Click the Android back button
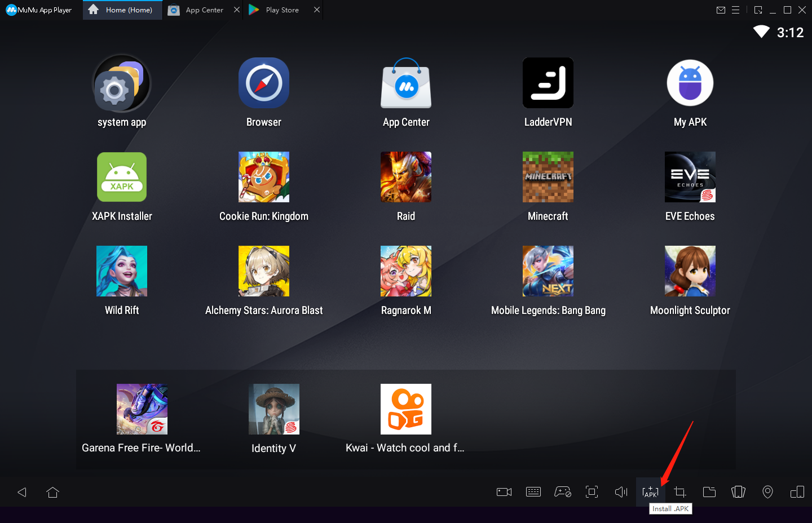This screenshot has height=523, width=812. pyautogui.click(x=22, y=492)
